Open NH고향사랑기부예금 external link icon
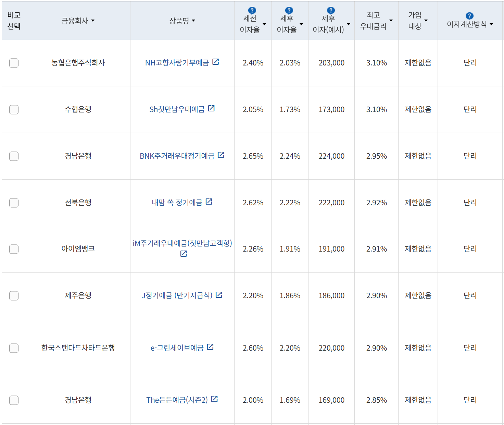 click(215, 62)
